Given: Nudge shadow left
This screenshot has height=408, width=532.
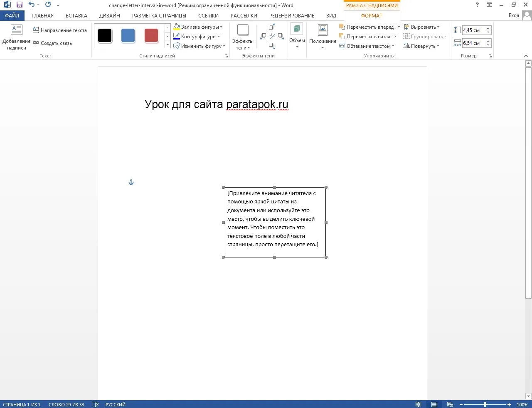Looking at the screenshot, I should pyautogui.click(x=263, y=36).
